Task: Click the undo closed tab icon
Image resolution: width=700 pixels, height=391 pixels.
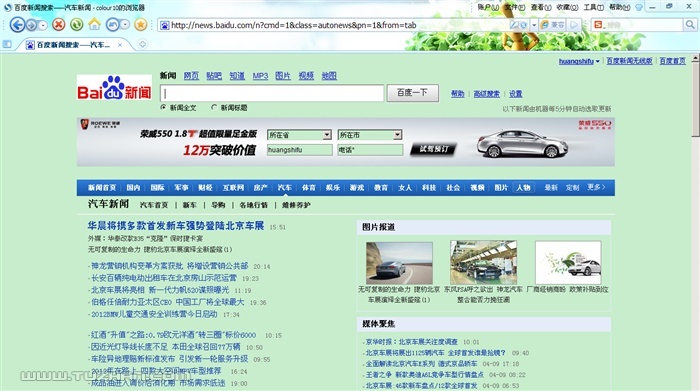Action: pyautogui.click(x=112, y=25)
